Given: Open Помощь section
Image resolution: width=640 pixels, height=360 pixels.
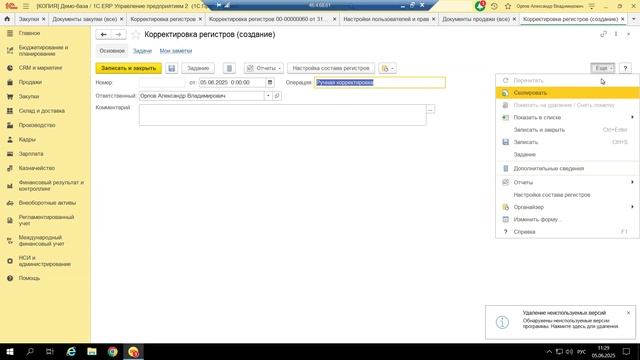Looking at the screenshot, I should 29,278.
